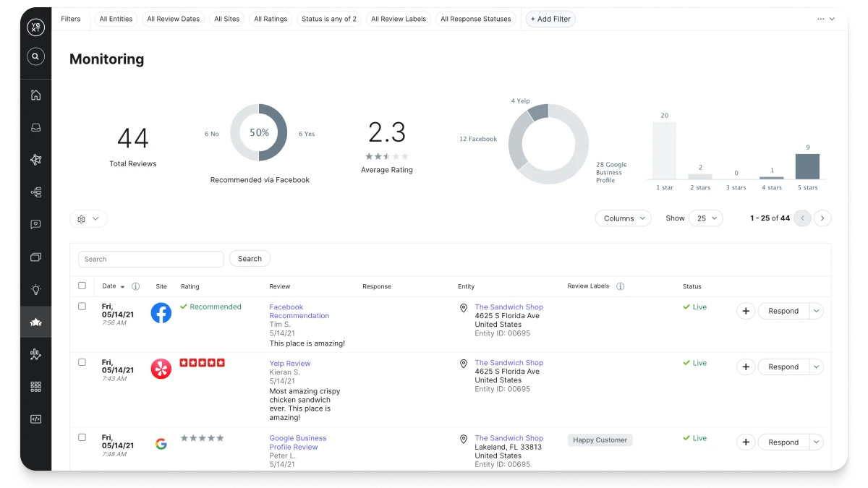Viewport: 868px width, 488px height.
Task: Click the plus icon on Yelp Review row
Action: (746, 367)
